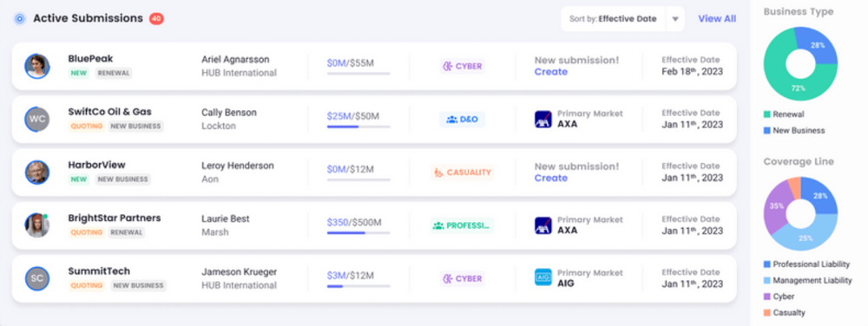The image size is (868, 326).
Task: Click the CASUALITY badge on HarborView
Action: coord(463,173)
